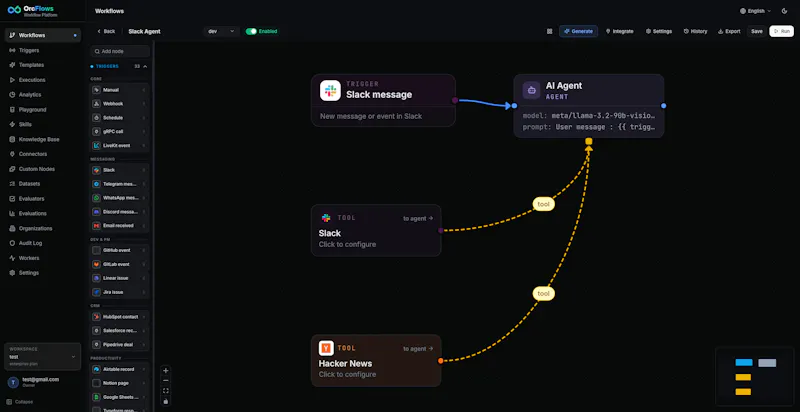The height and width of the screenshot is (412, 800).
Task: Select the Slack trigger in node list
Action: (120, 170)
